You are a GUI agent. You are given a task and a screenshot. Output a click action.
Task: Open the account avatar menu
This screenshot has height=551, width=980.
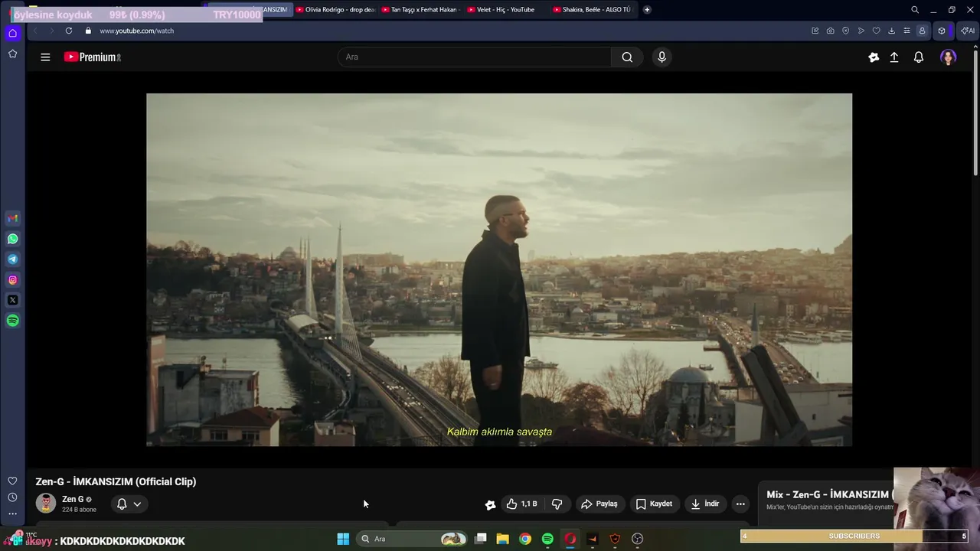949,57
